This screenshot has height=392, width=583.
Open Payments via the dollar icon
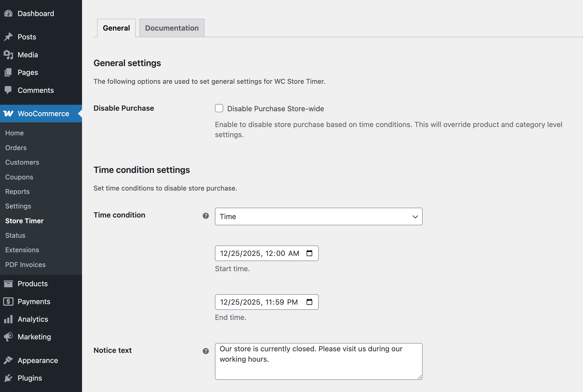8,301
